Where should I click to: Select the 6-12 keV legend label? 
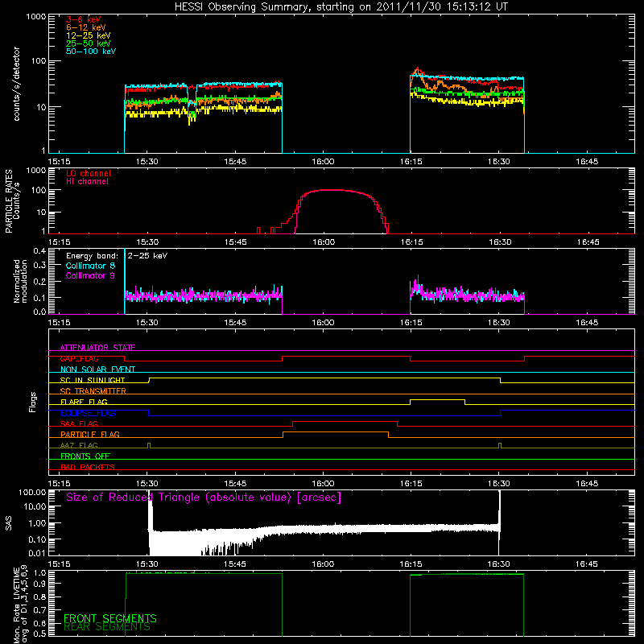click(x=86, y=27)
